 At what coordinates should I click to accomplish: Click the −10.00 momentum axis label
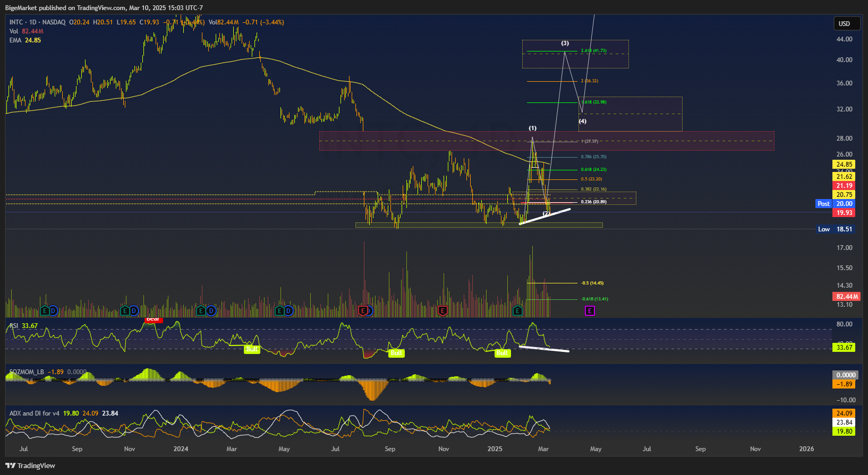click(846, 400)
